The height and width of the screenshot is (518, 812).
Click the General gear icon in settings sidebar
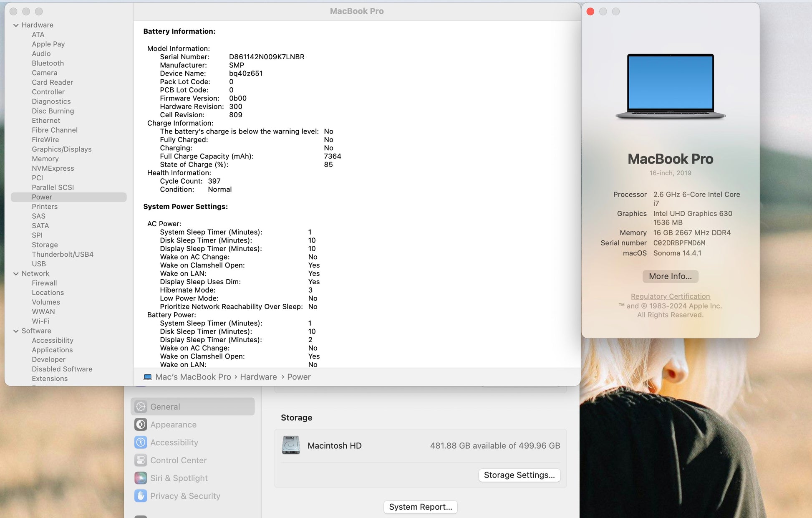(141, 407)
